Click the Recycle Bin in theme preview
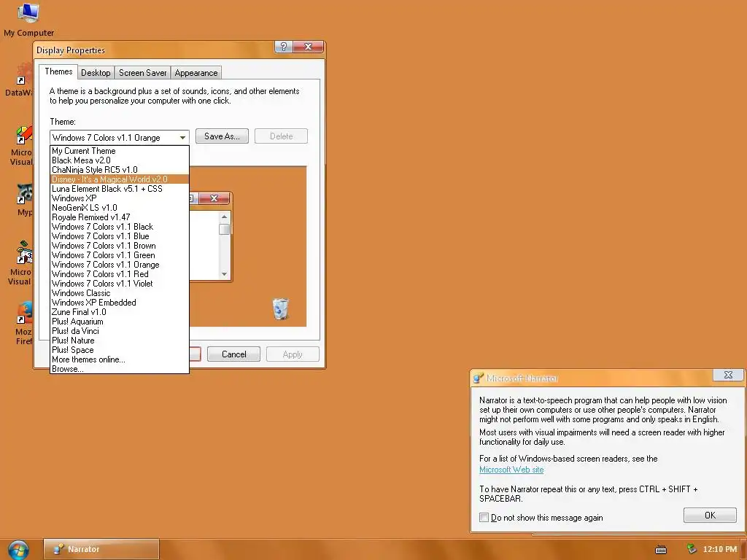Image resolution: width=747 pixels, height=560 pixels. click(x=281, y=308)
